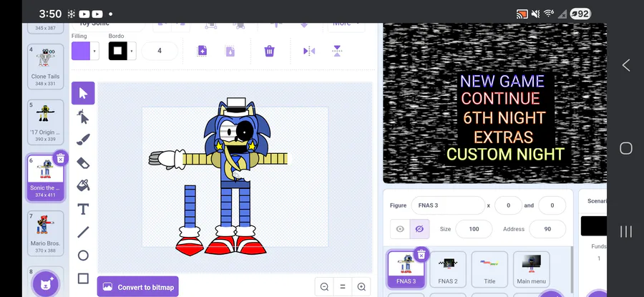Screen dimensions: 644x297
Task: Click CONTINUE on the stage
Action: [500, 99]
